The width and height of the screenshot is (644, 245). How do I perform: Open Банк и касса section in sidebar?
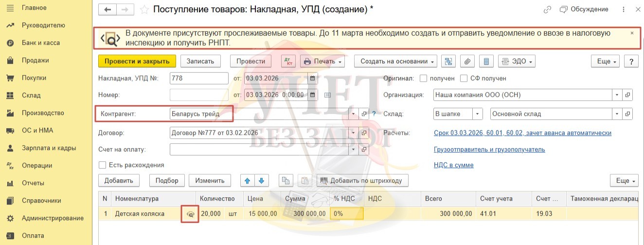41,43
